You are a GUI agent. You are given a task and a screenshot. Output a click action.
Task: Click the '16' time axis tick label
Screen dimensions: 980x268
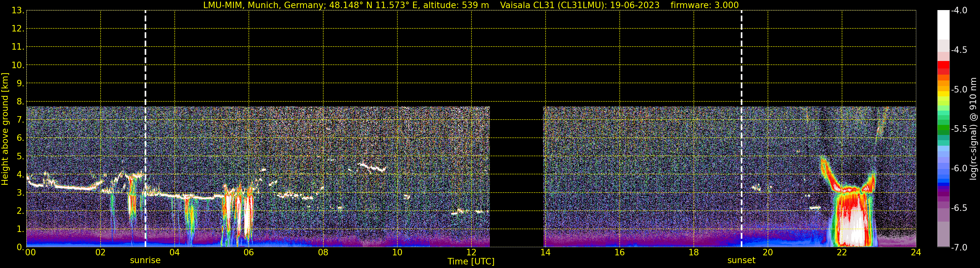619,252
